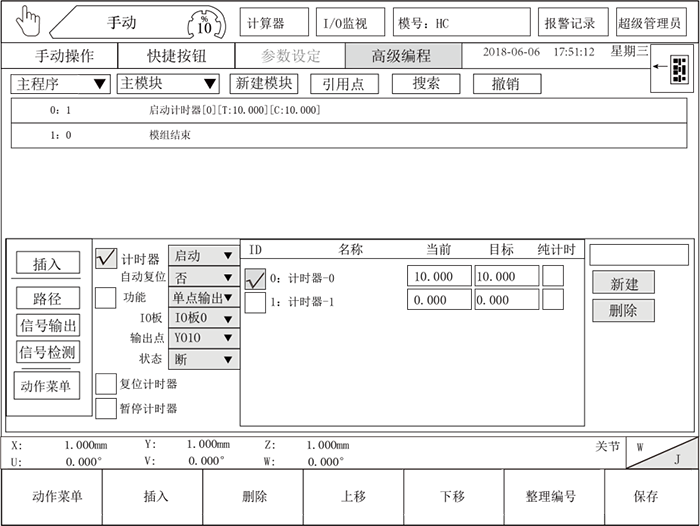Viewport: 700px width, 526px height.
Task: Click the 计时器-0 目标 value field
Action: point(506,276)
